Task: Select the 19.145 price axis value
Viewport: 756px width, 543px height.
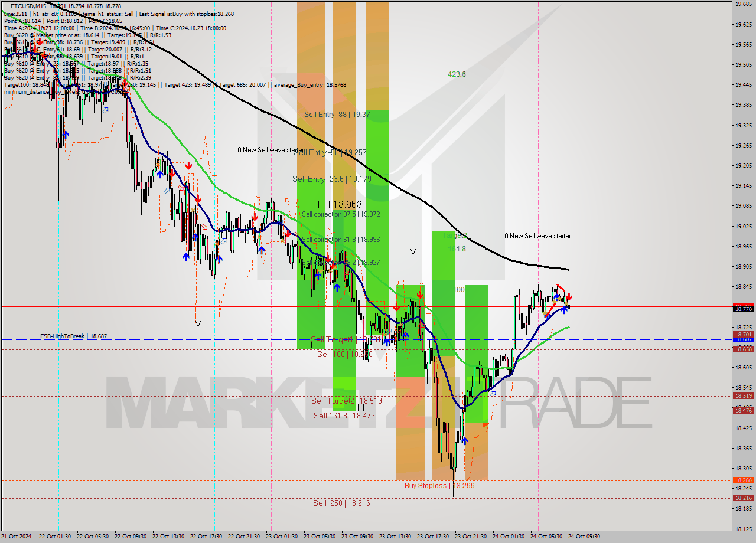Action: (x=743, y=186)
